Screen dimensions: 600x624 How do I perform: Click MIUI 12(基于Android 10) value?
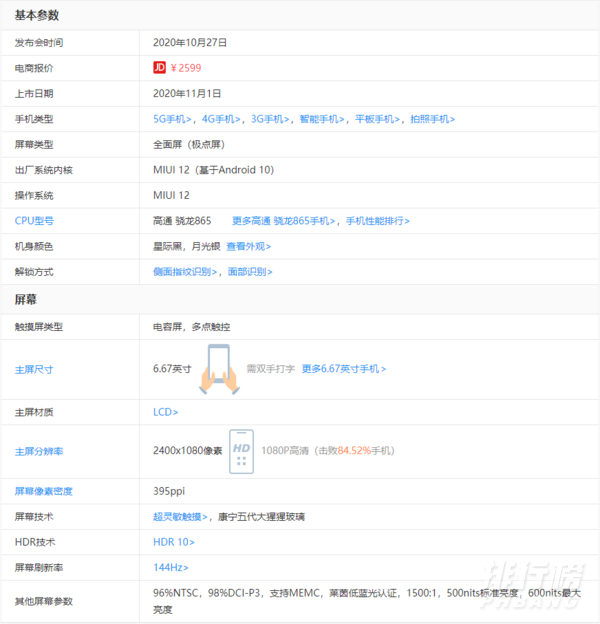pos(214,170)
